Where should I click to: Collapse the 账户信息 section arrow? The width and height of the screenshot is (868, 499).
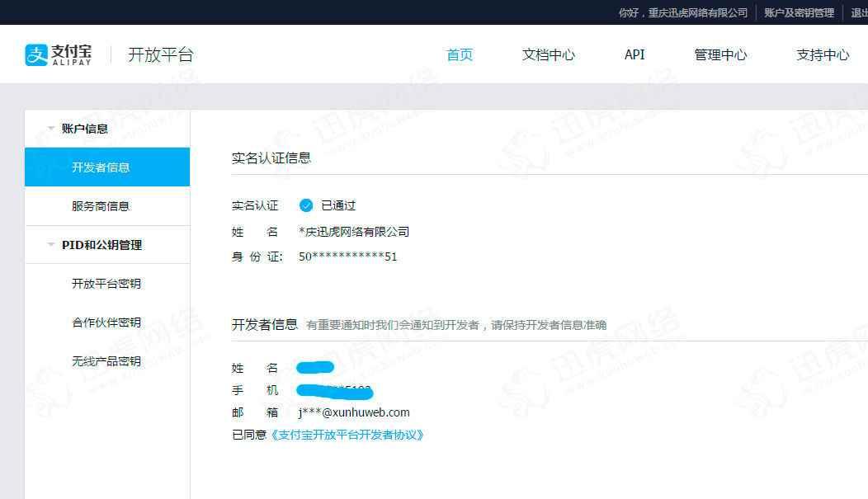(51, 129)
